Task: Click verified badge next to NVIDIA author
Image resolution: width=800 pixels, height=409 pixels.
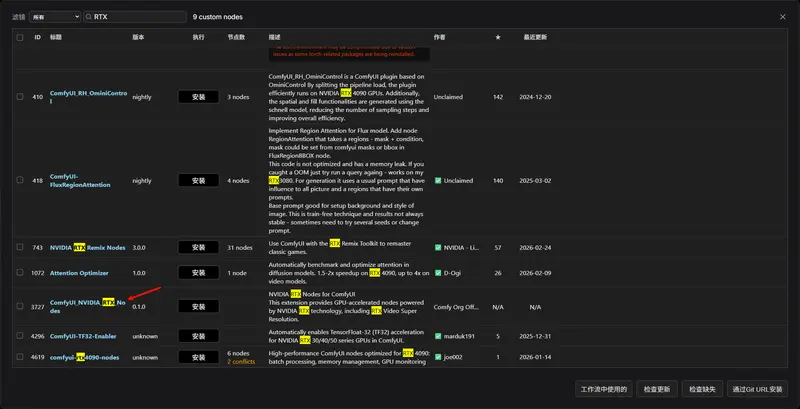Action: pos(438,247)
